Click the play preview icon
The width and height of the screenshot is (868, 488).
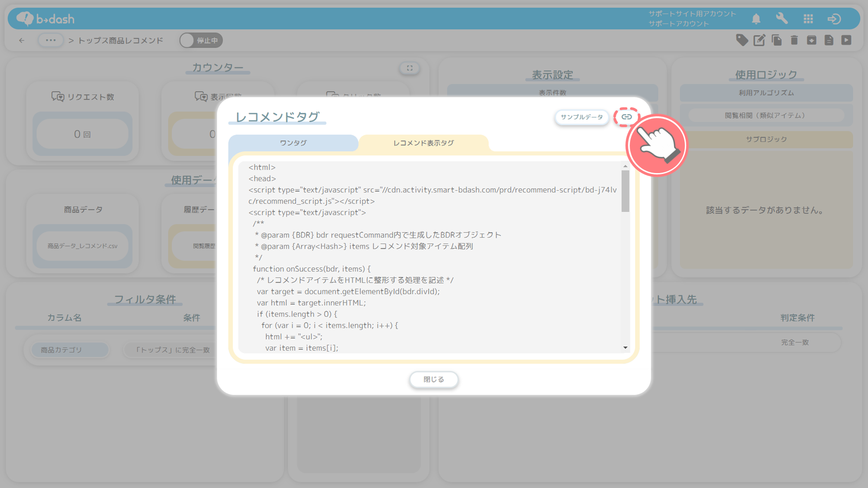tap(846, 40)
